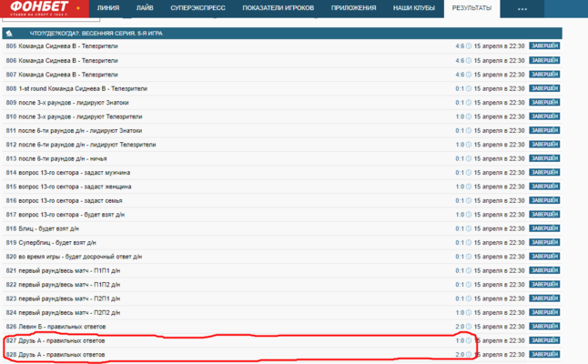Click the clock icon in row 810
Viewport: 588px width, 364px height.
pos(469,116)
